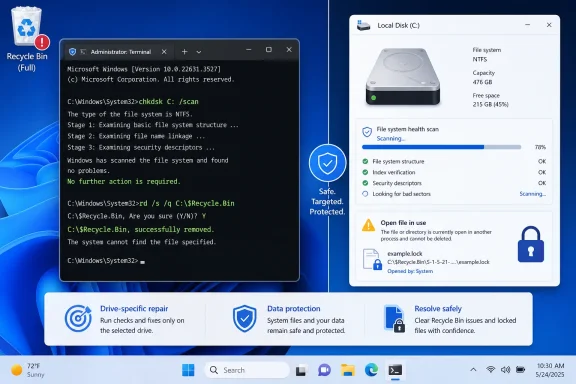Open Task View from the taskbar
The height and width of the screenshot is (384, 576).
pos(301,370)
